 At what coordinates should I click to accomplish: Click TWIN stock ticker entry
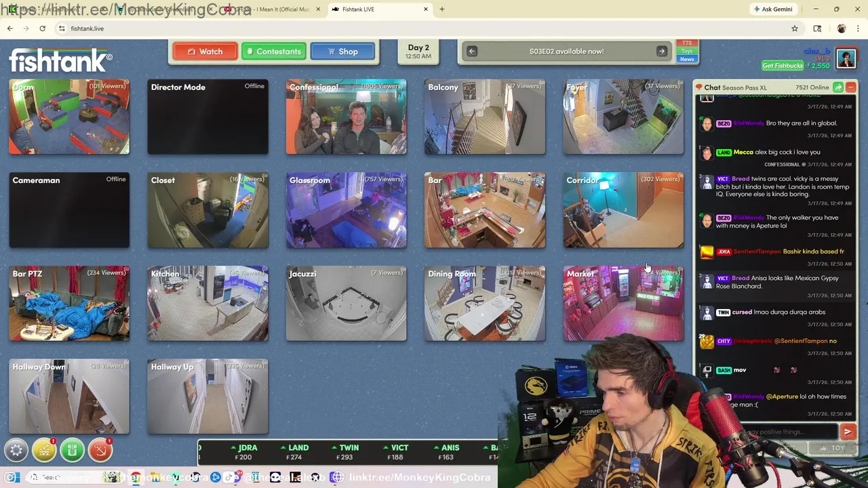point(345,452)
